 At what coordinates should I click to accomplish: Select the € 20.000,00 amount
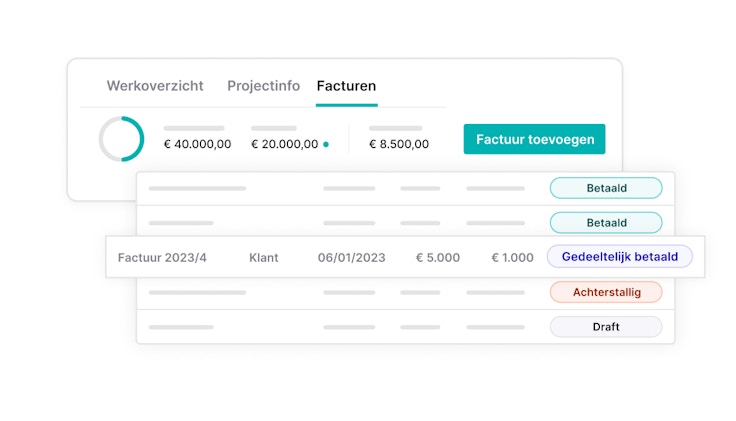coord(283,144)
